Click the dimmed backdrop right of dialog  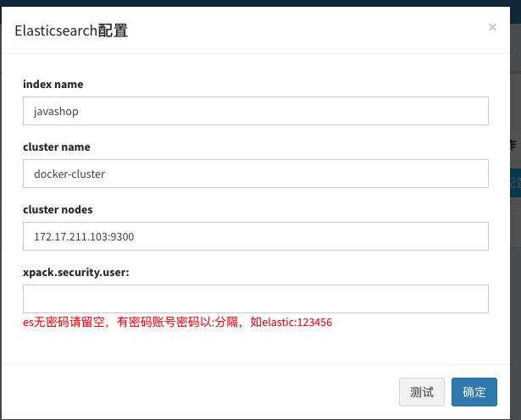[x=516, y=299]
